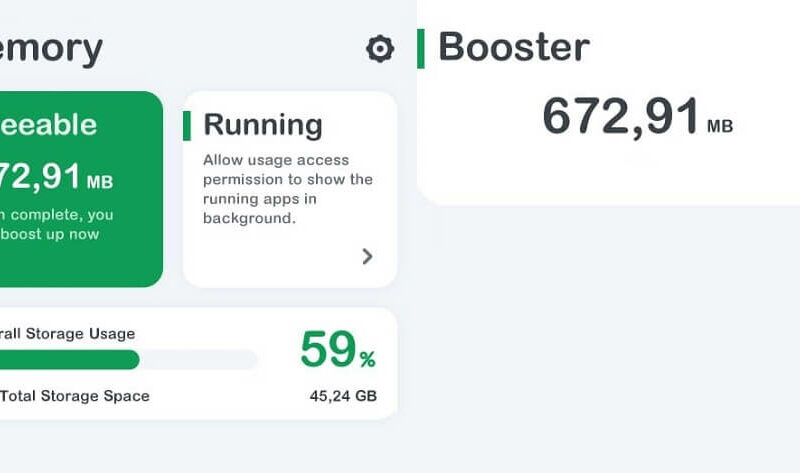Tap the 672,91 MB Booster value
This screenshot has width=800, height=473.
pyautogui.click(x=637, y=117)
